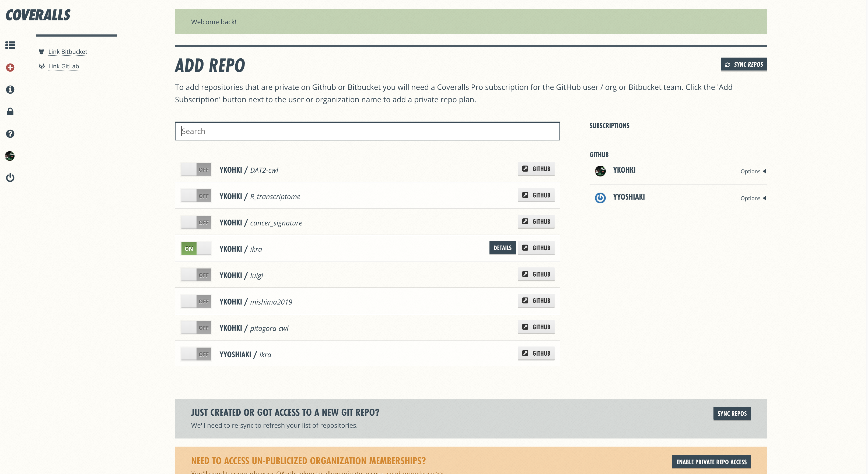The width and height of the screenshot is (868, 474).
Task: Open the info circle icon in sidebar
Action: [10, 90]
